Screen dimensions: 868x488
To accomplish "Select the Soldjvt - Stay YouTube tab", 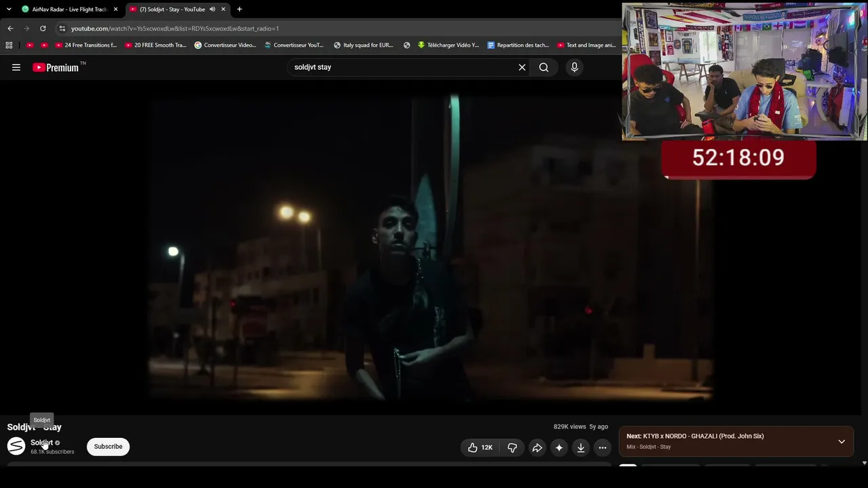I will (178, 9).
